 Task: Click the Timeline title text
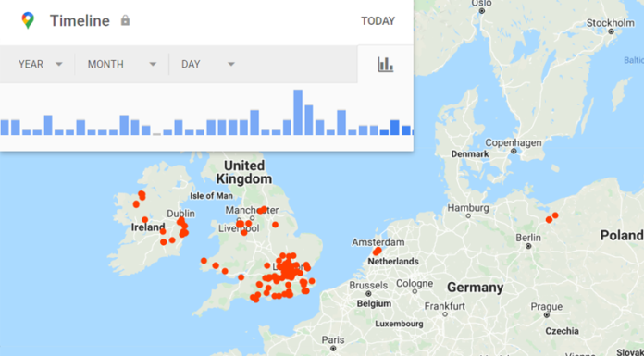pos(80,20)
